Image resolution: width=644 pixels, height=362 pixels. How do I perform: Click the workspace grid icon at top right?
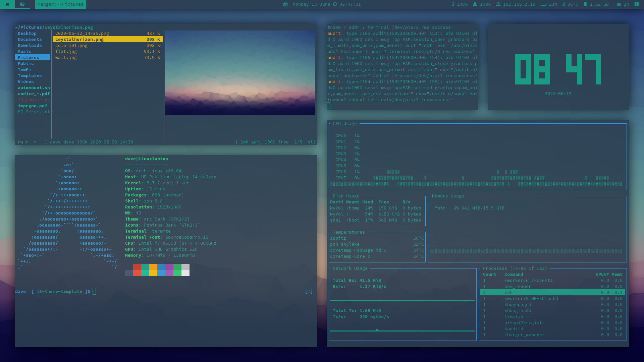click(x=637, y=4)
